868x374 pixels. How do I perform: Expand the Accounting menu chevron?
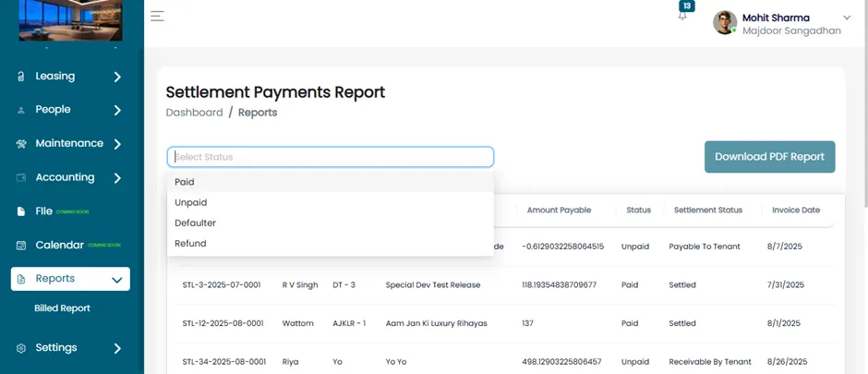coord(117,177)
